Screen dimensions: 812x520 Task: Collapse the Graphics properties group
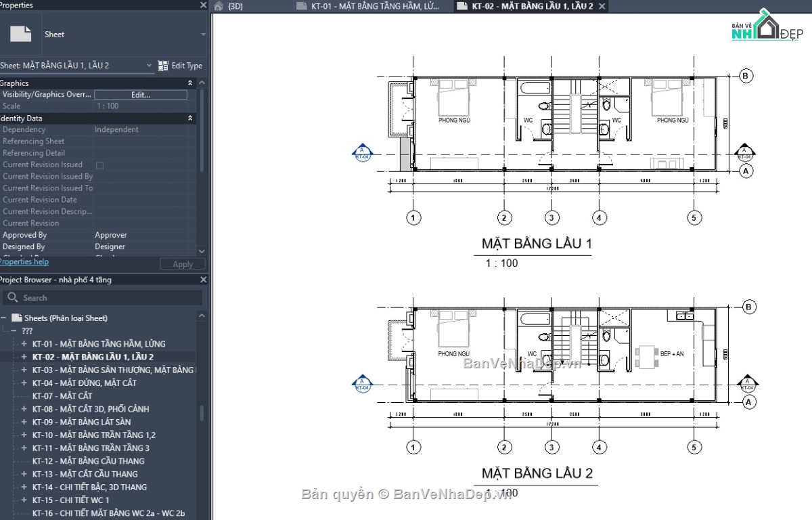190,83
